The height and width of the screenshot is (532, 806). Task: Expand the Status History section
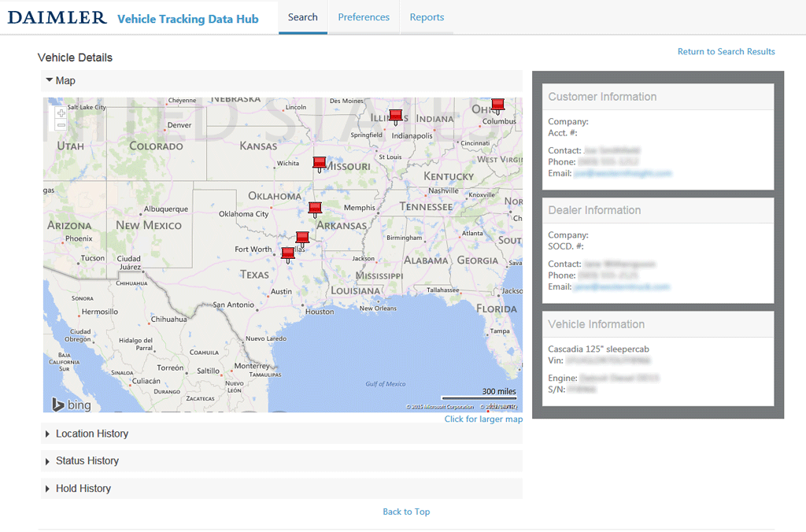point(87,461)
